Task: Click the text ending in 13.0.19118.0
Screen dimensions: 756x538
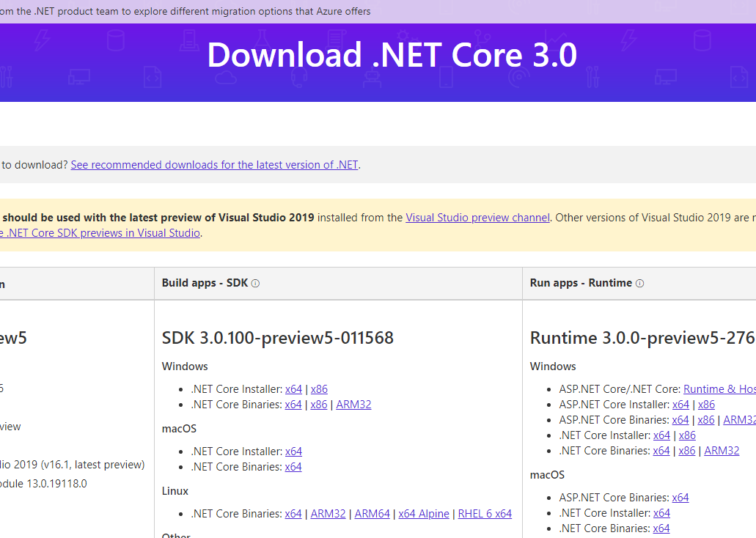Action: [x=43, y=484]
